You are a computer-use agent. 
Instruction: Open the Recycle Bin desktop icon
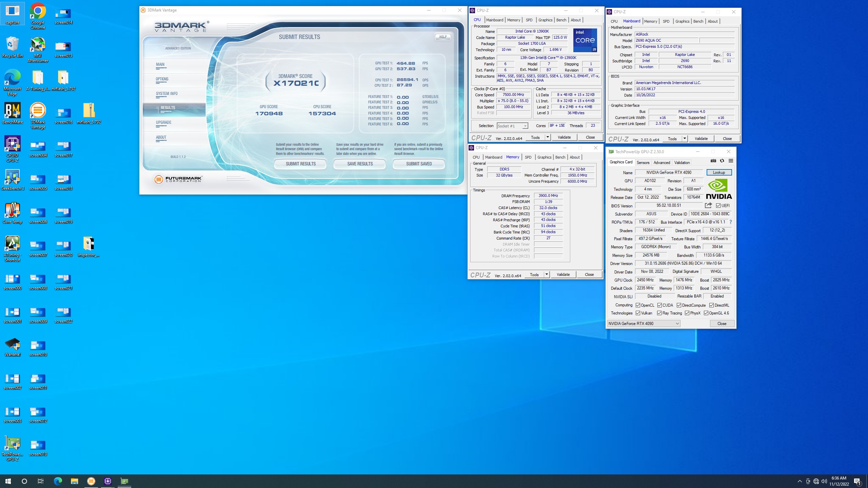pyautogui.click(x=13, y=47)
